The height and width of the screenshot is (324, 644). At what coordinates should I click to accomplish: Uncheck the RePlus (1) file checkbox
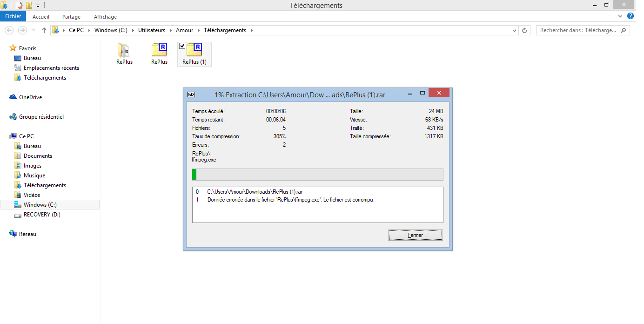182,46
